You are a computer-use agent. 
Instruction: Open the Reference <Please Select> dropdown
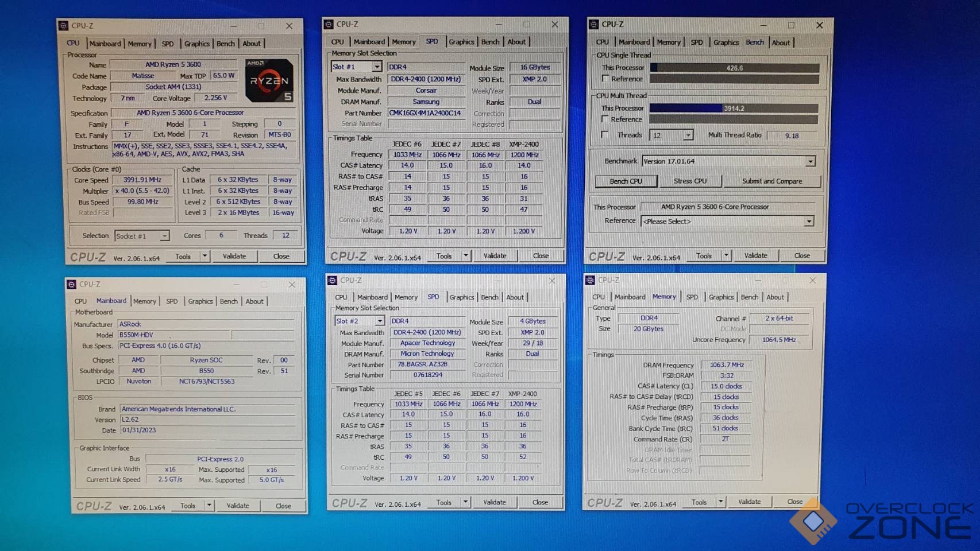809,222
